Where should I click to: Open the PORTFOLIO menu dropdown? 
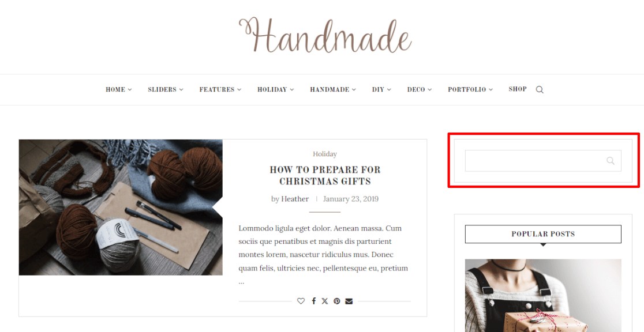pos(470,89)
